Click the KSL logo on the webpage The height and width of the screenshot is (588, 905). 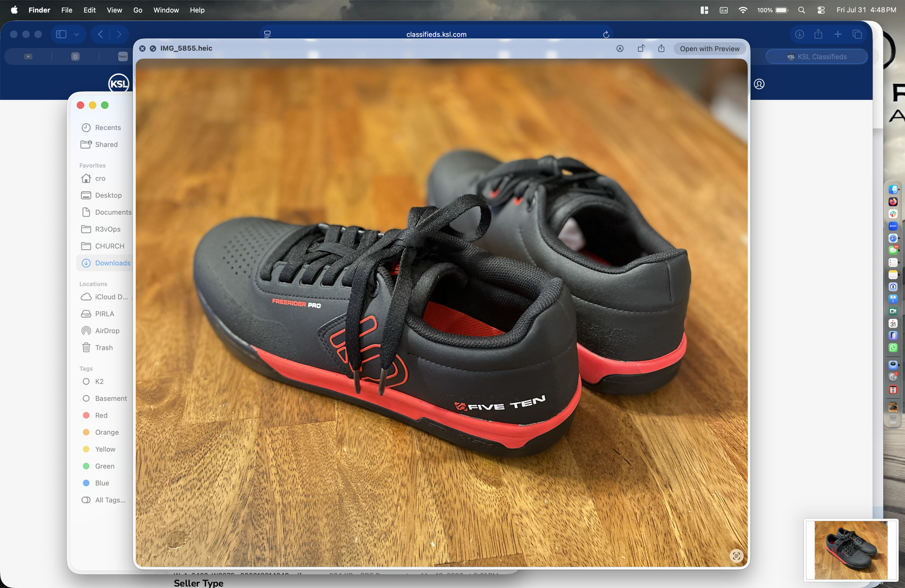(x=119, y=84)
